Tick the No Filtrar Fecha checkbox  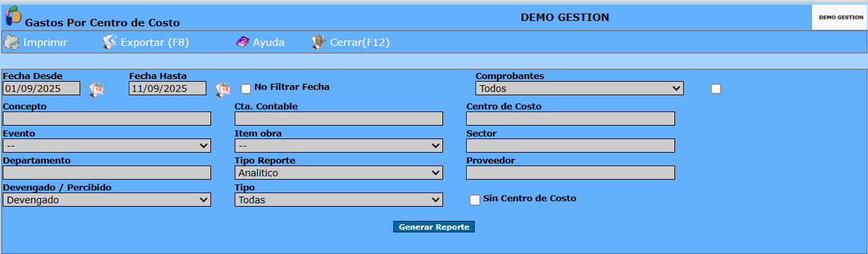pyautogui.click(x=246, y=88)
